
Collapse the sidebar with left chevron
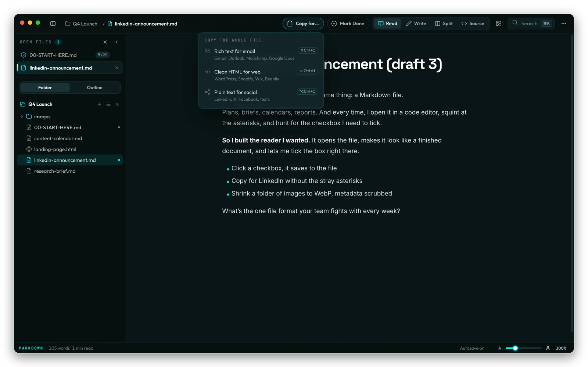(x=116, y=42)
